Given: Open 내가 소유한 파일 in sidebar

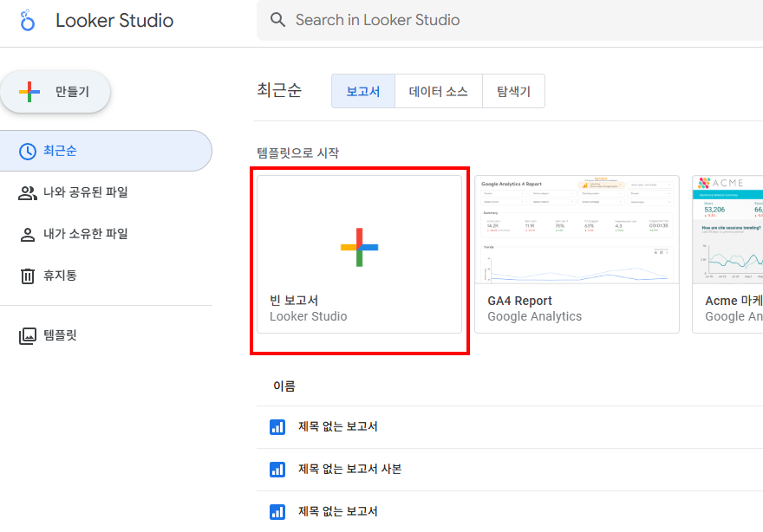Looking at the screenshot, I should coord(106,234).
